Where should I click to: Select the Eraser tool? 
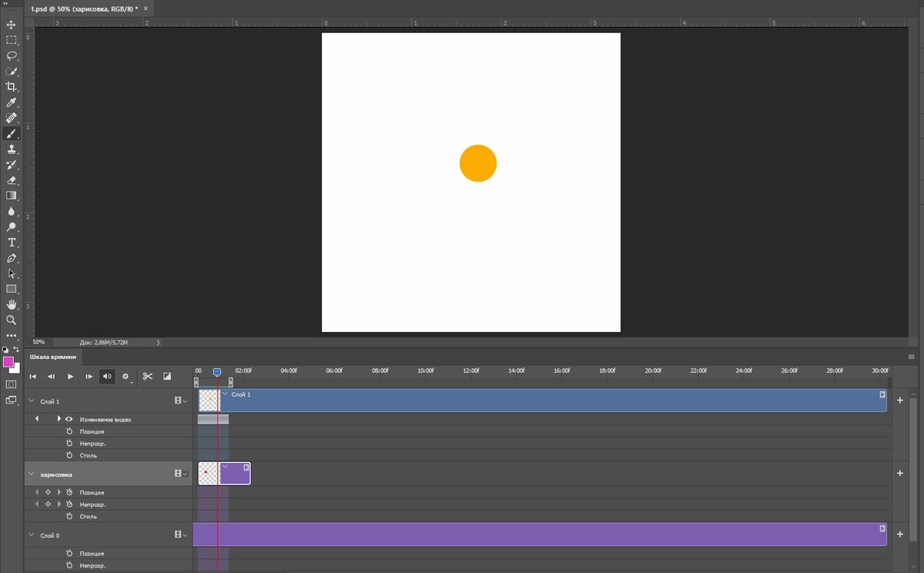(x=12, y=179)
